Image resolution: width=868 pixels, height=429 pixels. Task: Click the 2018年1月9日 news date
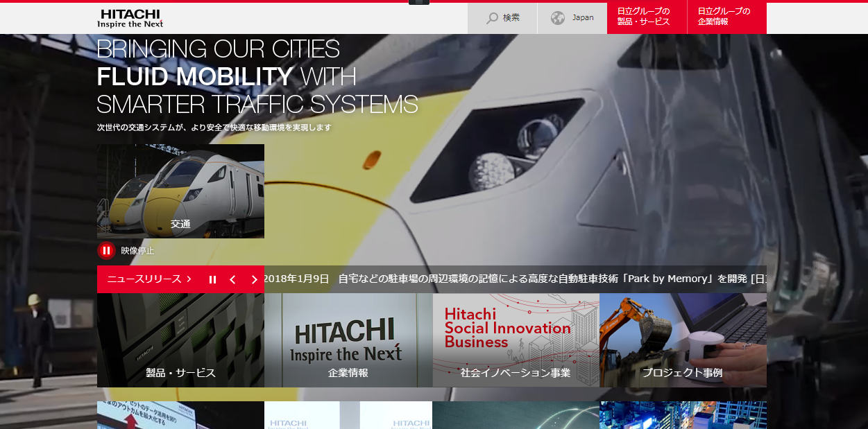(x=296, y=279)
